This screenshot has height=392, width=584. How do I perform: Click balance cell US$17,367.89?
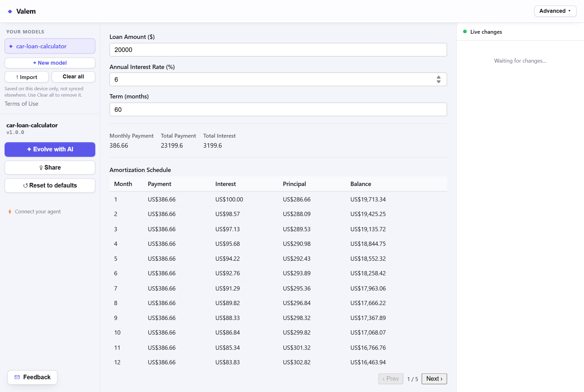point(368,318)
